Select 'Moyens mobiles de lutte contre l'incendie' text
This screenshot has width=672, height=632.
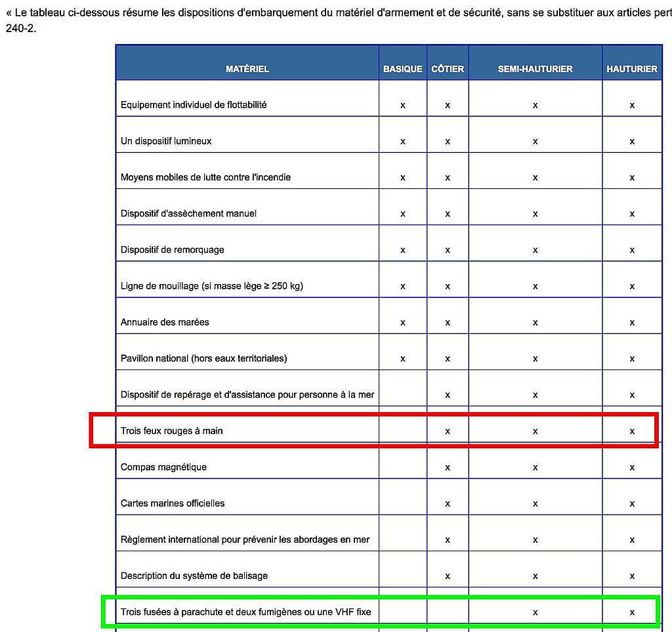[205, 177]
